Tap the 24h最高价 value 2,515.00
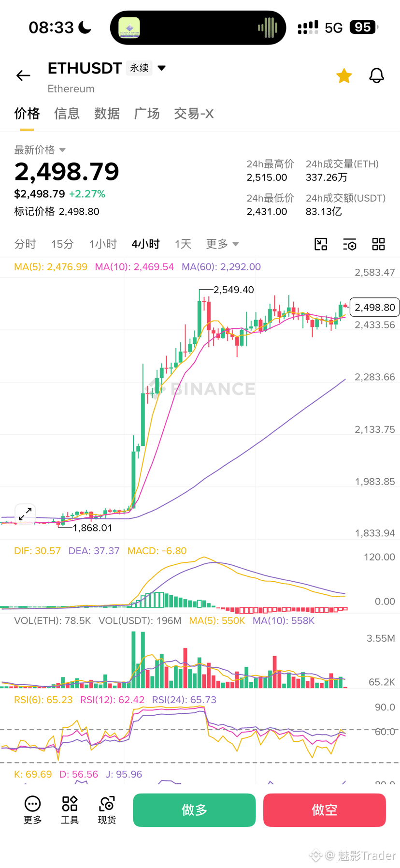 [x=267, y=177]
